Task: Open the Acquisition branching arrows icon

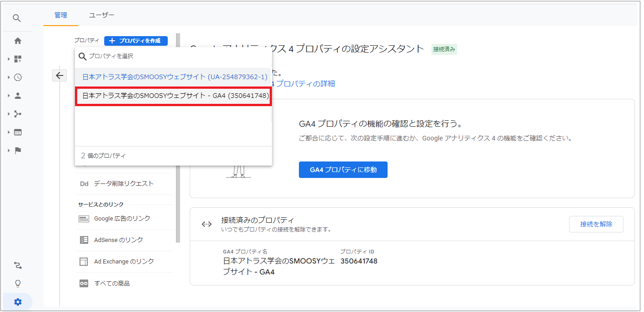Action: click(x=18, y=114)
